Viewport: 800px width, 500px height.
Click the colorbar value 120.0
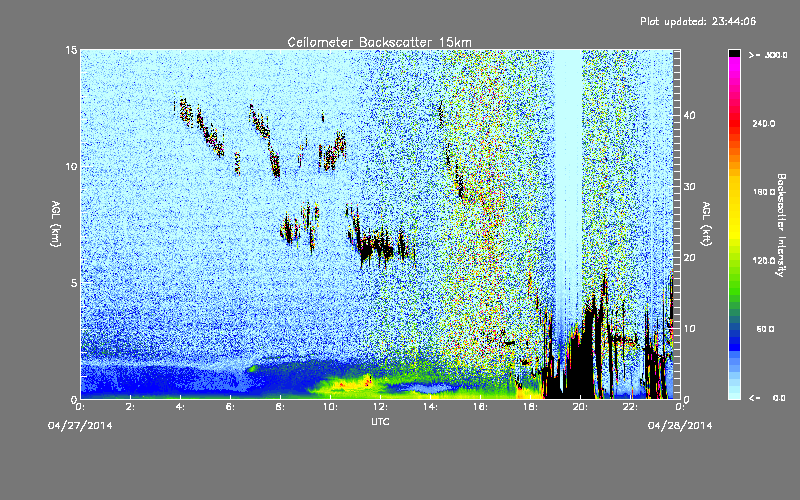764,260
